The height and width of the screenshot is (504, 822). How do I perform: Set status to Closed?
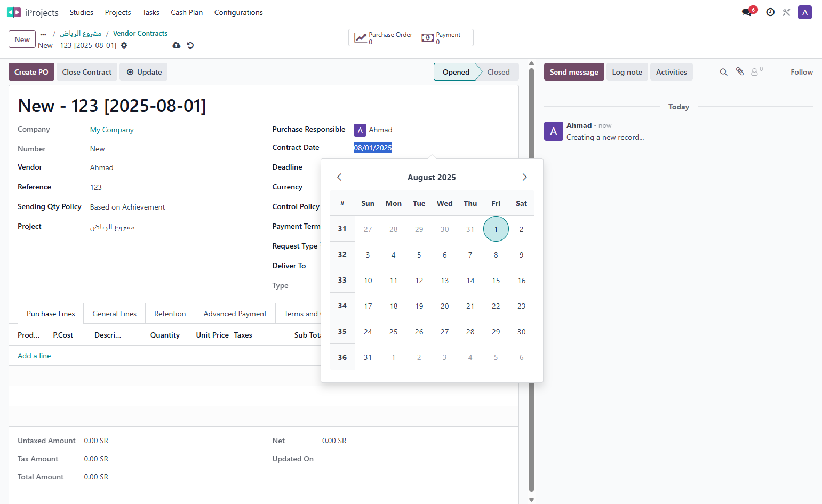(x=498, y=72)
